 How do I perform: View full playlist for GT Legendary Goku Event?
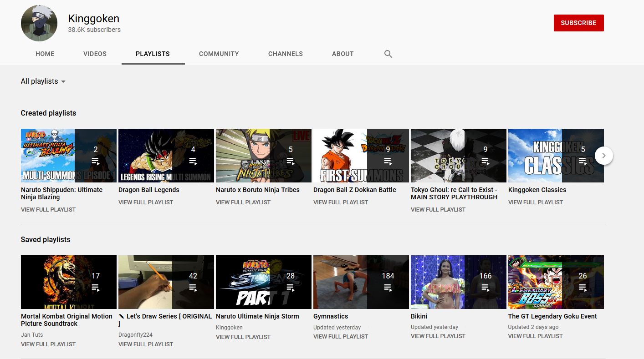[536, 336]
